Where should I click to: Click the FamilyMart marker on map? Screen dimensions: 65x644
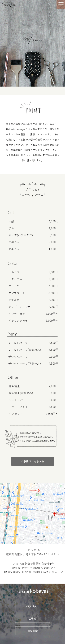tap(27, 508)
